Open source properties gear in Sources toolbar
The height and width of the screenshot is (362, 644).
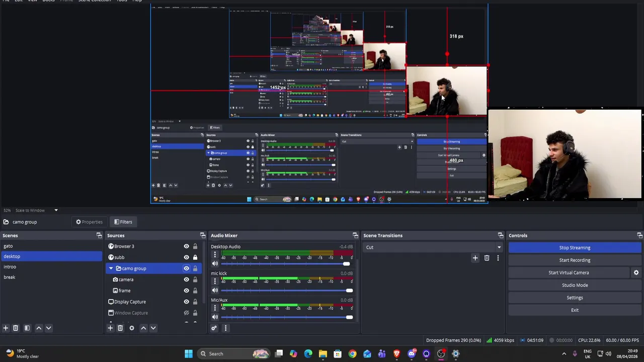[x=132, y=328]
